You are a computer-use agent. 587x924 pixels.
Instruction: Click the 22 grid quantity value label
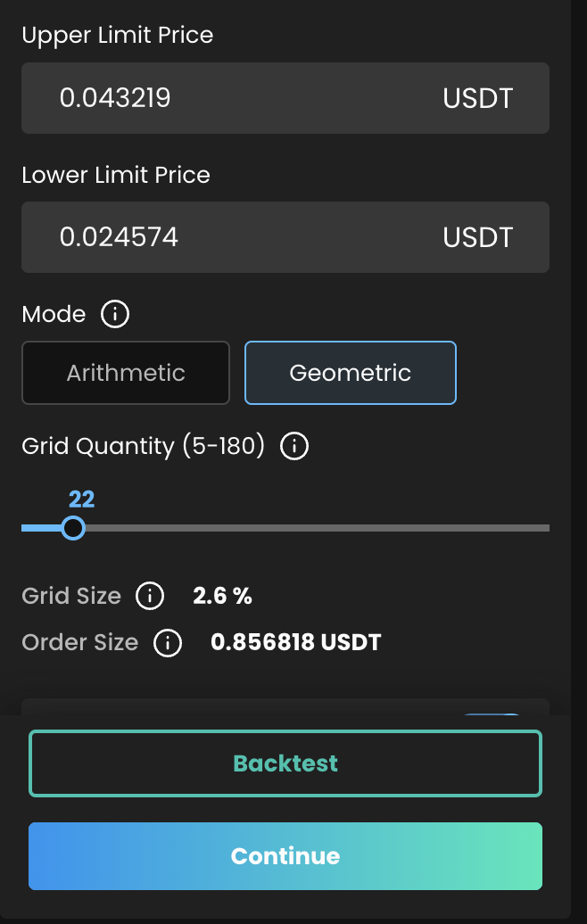click(x=82, y=499)
